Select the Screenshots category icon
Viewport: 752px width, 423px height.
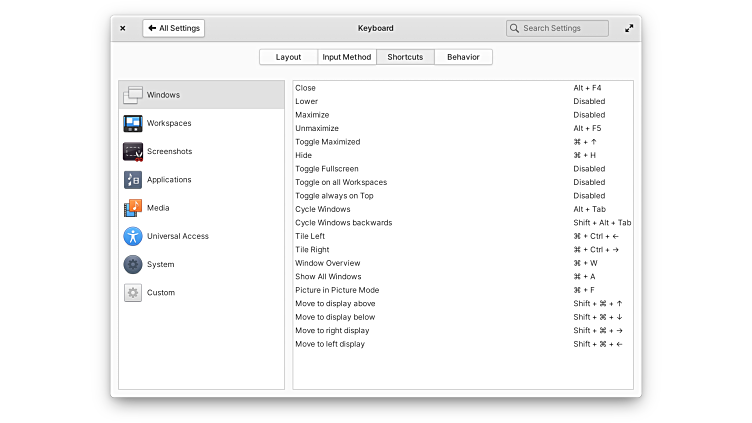tap(133, 152)
